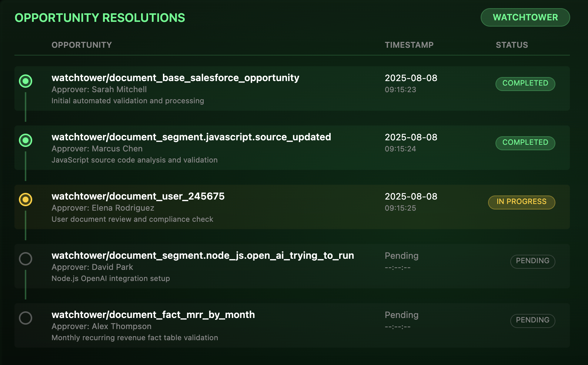588x365 pixels.
Task: Click the completed status icon for salesforce_opportunity
Action: (x=26, y=81)
